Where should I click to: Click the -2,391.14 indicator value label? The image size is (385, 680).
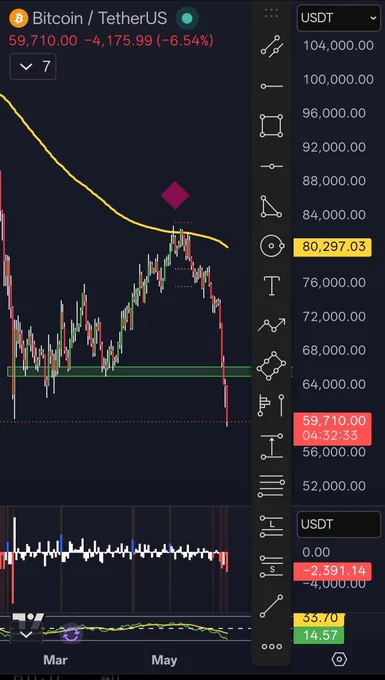click(333, 571)
